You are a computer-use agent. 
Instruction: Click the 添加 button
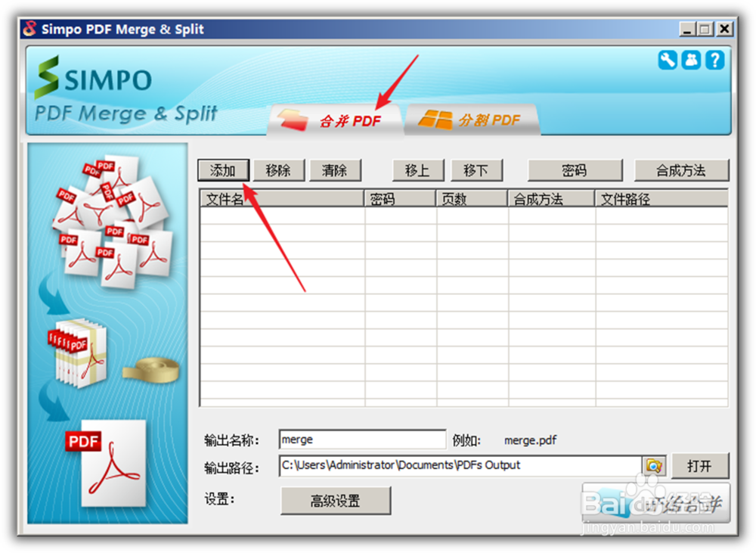click(x=223, y=170)
